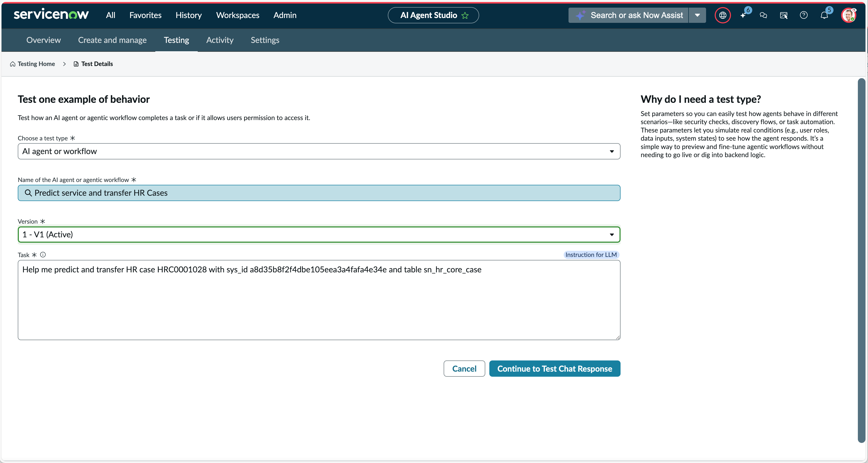Switch to the Overview tab
Viewport: 868px width, 463px height.
[43, 40]
